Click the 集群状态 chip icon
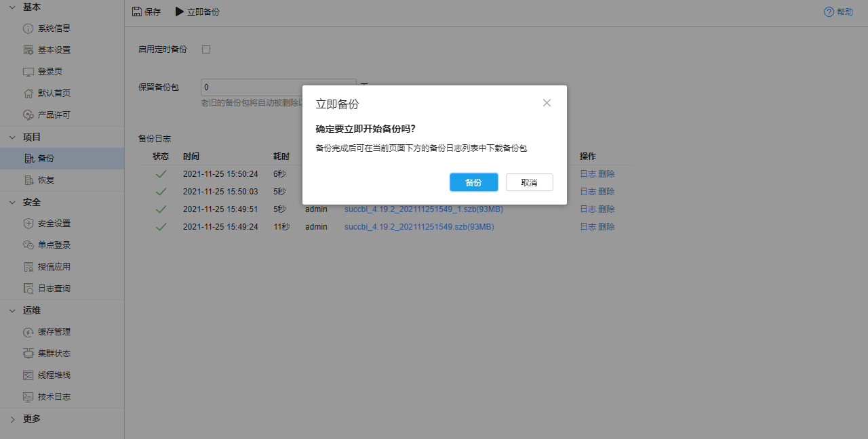Screen dimensions: 868x439 tap(28, 354)
